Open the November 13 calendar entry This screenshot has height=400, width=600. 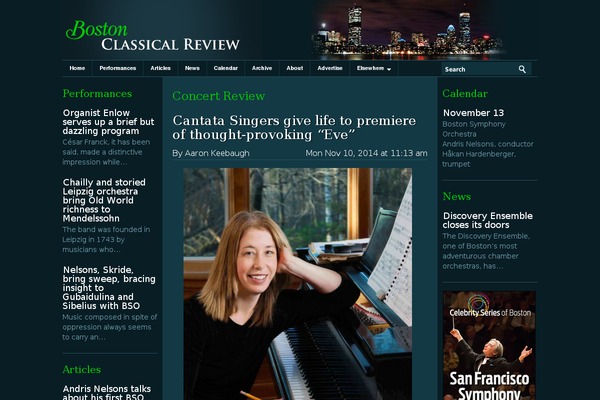473,113
